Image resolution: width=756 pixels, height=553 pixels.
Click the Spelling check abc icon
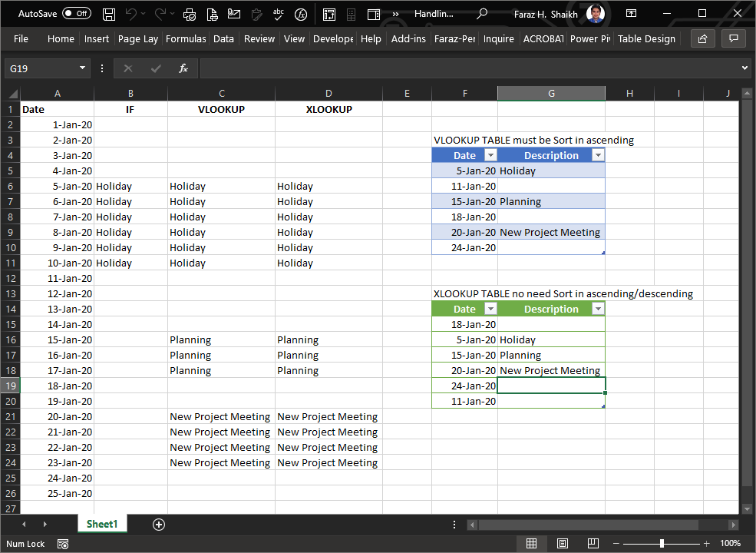(278, 14)
